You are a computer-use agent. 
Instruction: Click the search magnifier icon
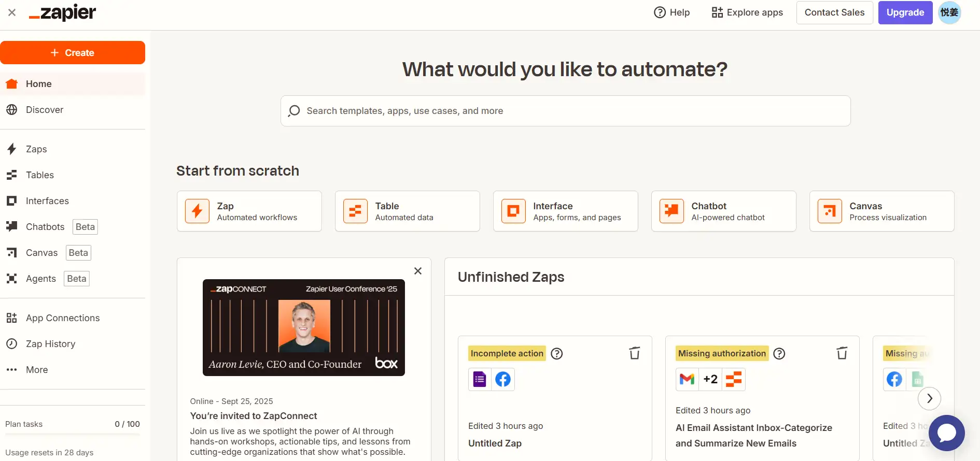[294, 111]
